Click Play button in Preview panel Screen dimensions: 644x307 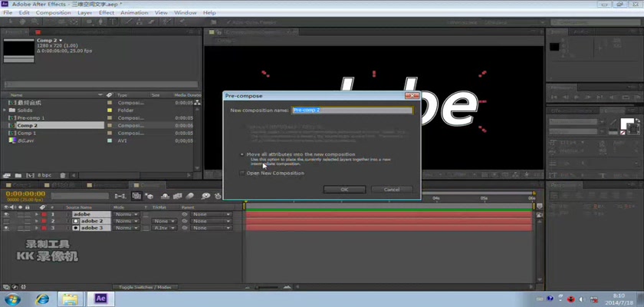coord(577,97)
